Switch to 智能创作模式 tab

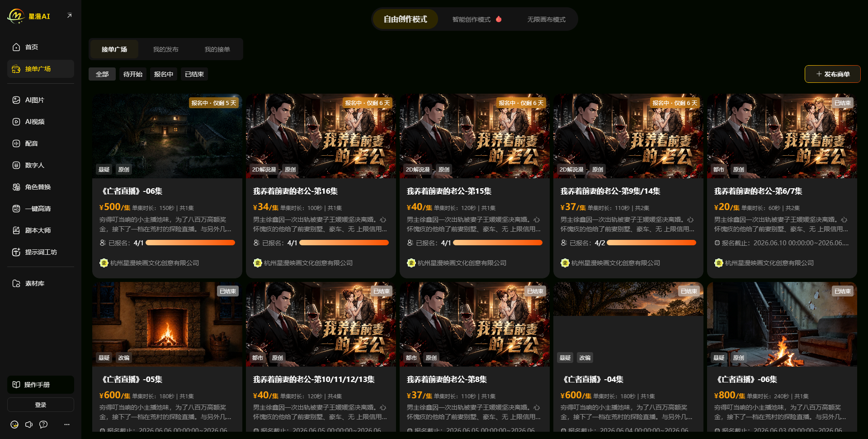[477, 19]
